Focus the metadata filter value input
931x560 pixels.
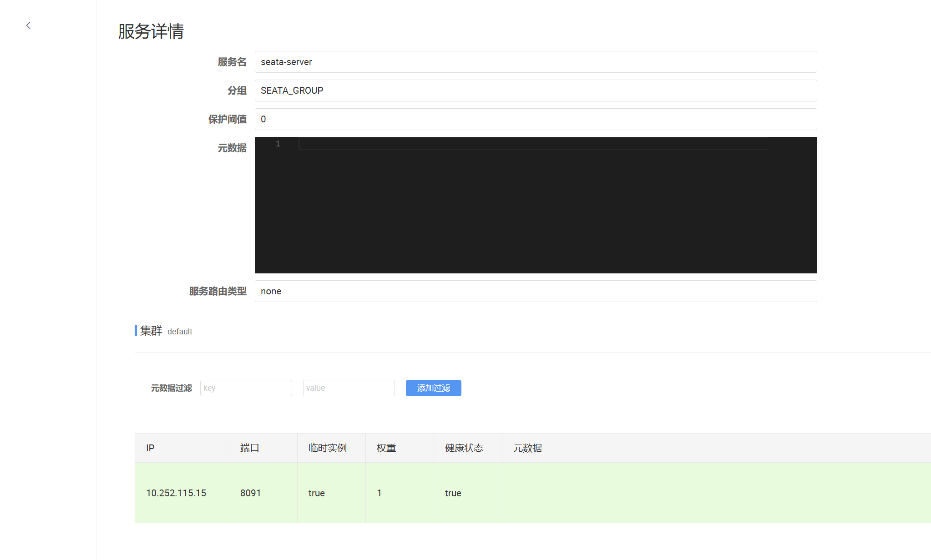pyautogui.click(x=349, y=388)
